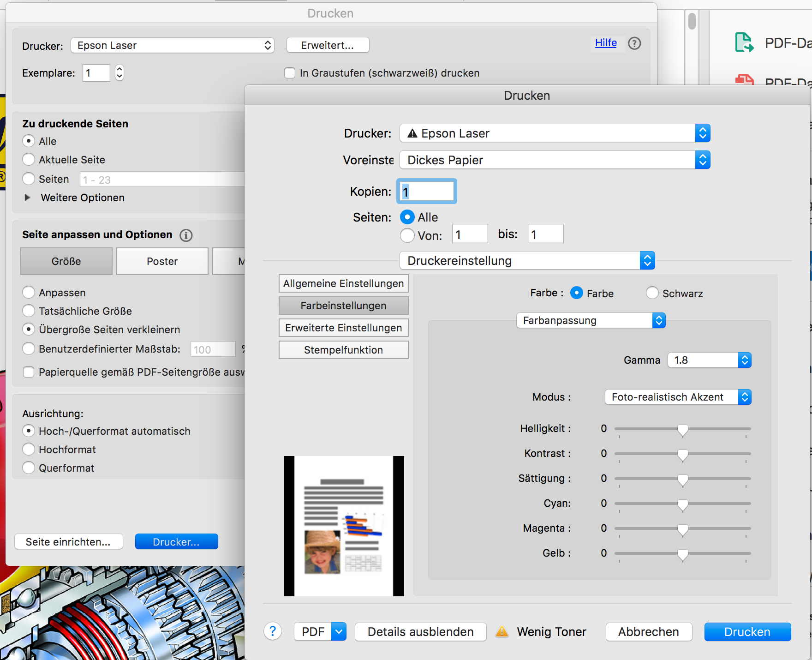Enable In Graustufen drucken checkbox

tap(290, 73)
